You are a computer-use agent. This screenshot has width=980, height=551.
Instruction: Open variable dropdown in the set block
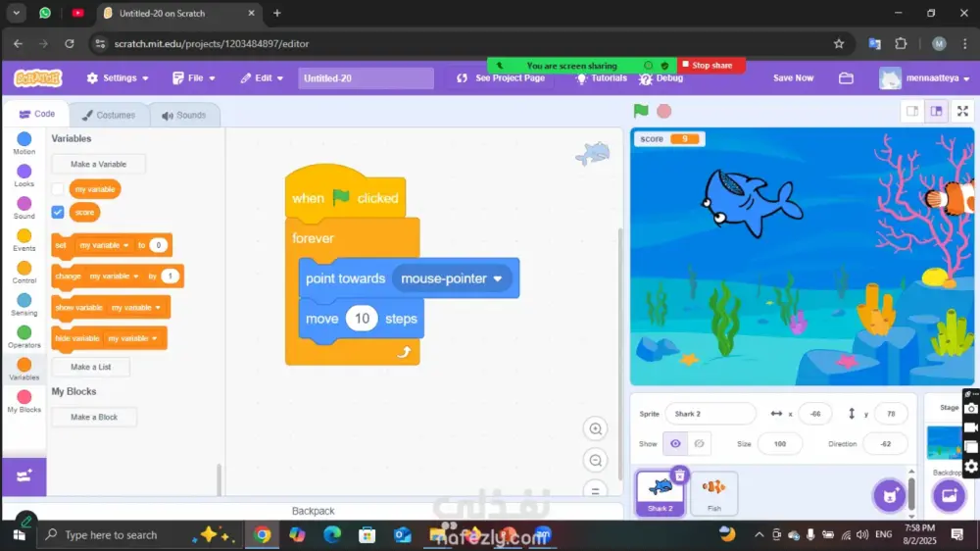104,245
